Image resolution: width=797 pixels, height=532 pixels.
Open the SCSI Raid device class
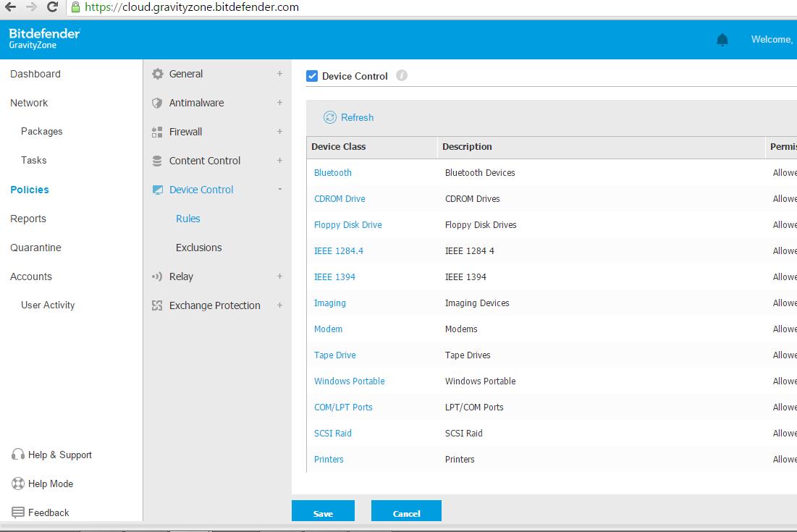(333, 434)
